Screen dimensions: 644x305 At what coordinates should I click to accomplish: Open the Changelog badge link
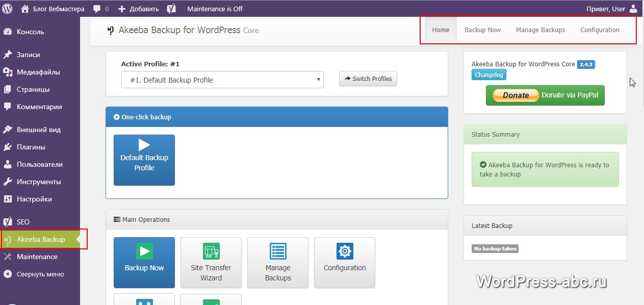pos(489,74)
